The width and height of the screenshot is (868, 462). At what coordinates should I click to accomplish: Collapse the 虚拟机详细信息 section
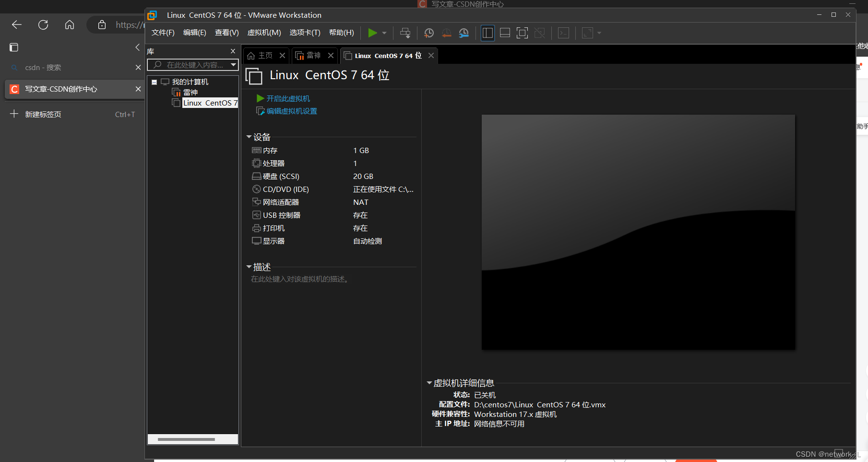coord(429,383)
